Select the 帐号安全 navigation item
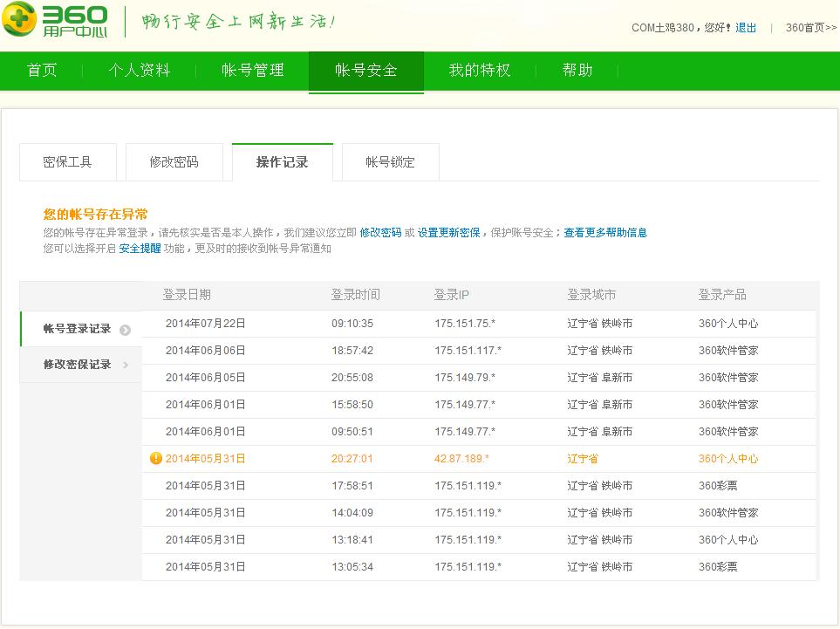The image size is (840, 629). click(365, 70)
